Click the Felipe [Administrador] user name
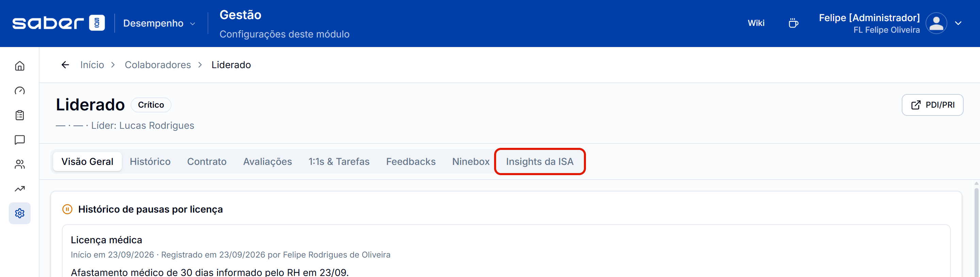The height and width of the screenshot is (277, 980). 869,17
